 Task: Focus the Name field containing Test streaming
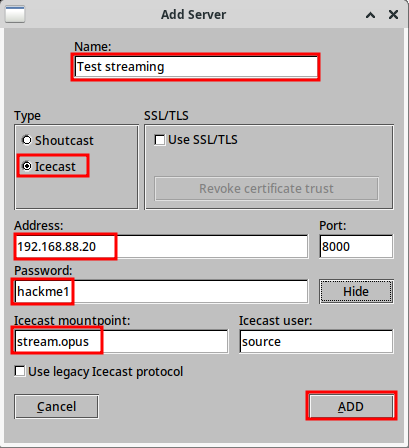196,67
